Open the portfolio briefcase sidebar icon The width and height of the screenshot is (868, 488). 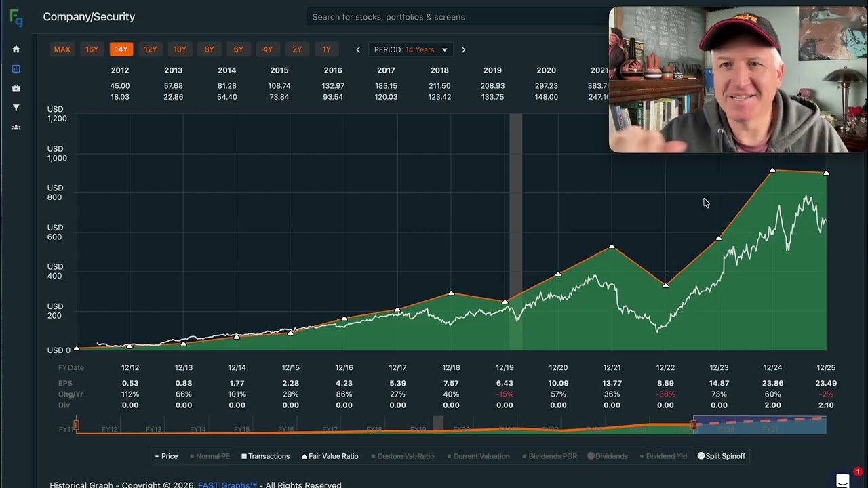(16, 88)
